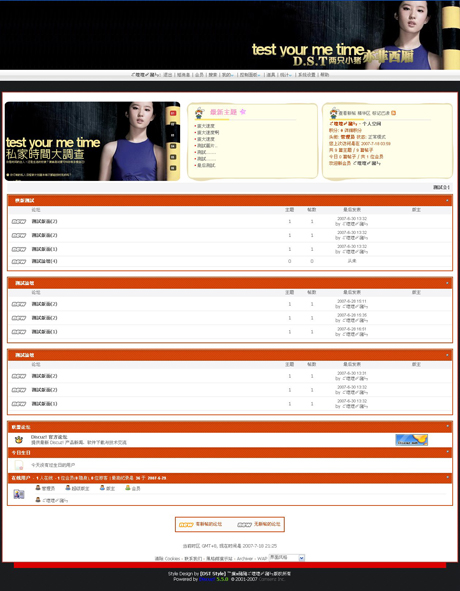
Task: Open the latest topic 最后测试
Action: tap(206, 165)
